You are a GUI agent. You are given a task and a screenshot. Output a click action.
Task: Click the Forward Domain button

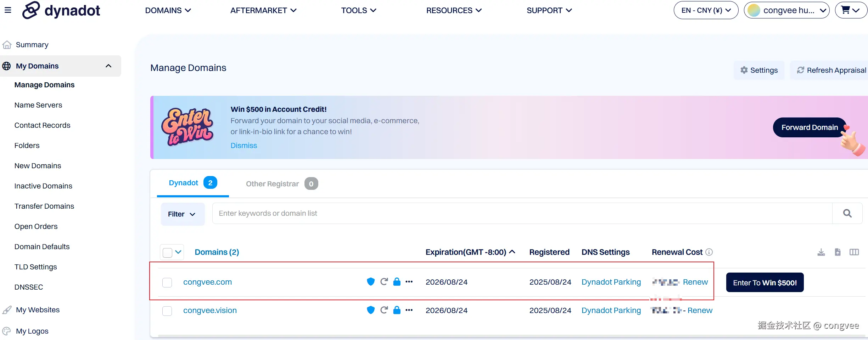[809, 127]
